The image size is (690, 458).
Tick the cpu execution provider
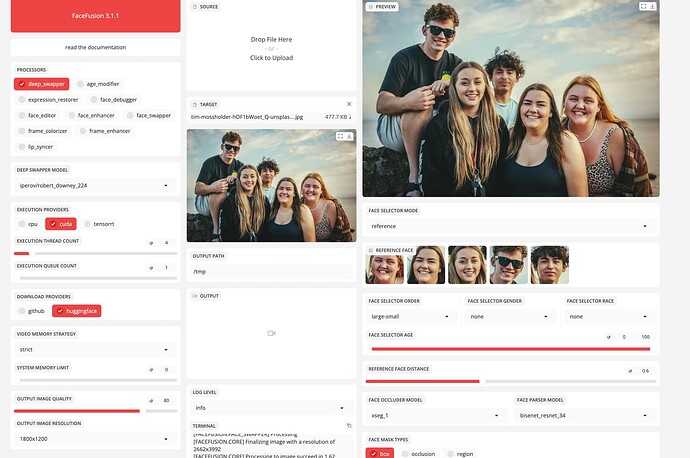pyautogui.click(x=22, y=224)
